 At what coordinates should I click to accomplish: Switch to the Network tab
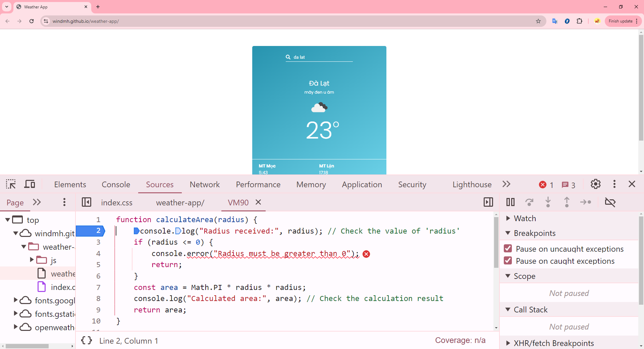click(205, 184)
